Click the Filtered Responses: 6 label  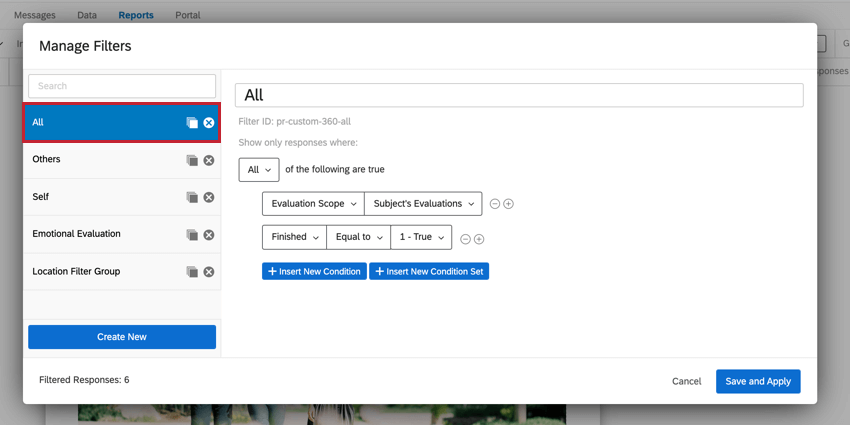[84, 380]
